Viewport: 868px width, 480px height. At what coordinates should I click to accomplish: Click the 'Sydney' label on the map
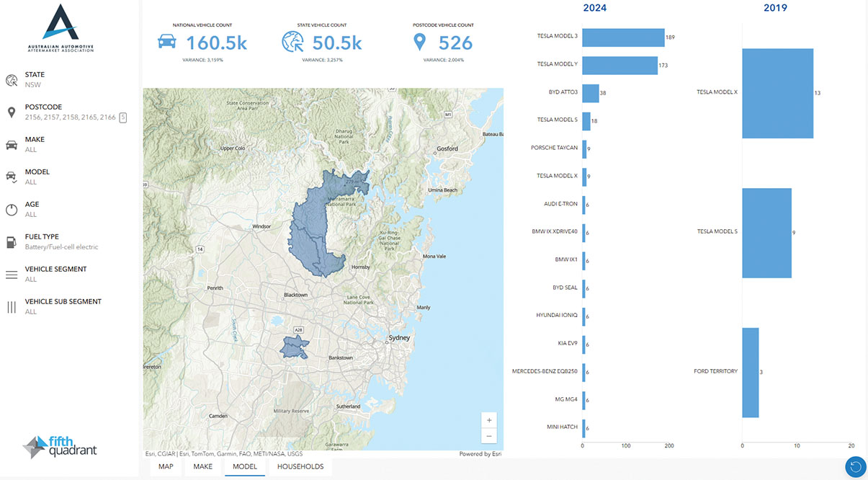tap(399, 338)
